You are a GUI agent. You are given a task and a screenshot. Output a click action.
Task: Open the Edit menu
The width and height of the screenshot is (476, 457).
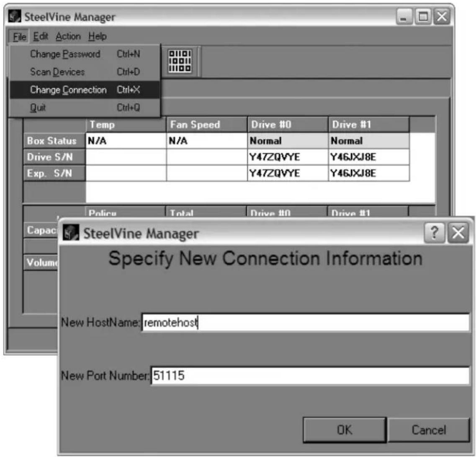[40, 36]
